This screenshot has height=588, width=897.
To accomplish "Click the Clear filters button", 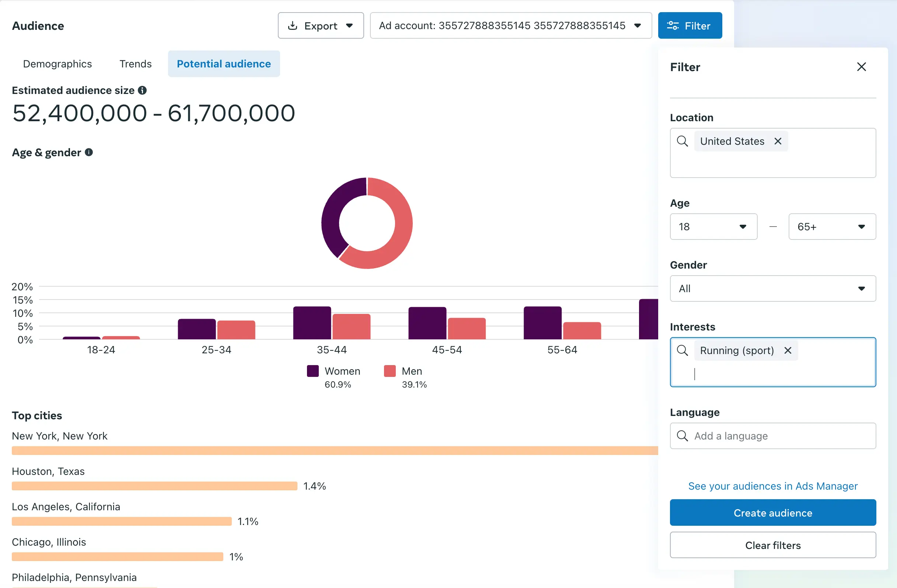I will coord(773,545).
